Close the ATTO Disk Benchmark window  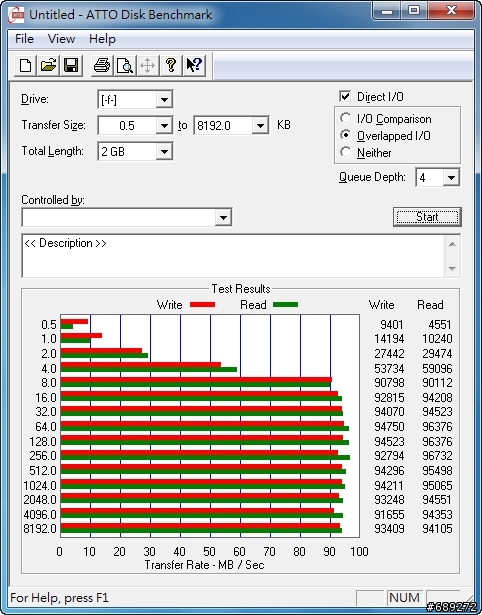pos(451,11)
